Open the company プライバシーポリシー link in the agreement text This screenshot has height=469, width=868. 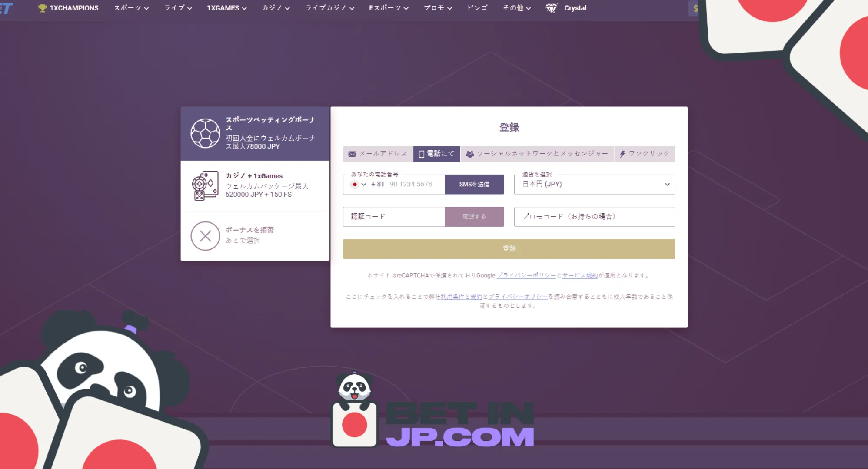tap(518, 297)
